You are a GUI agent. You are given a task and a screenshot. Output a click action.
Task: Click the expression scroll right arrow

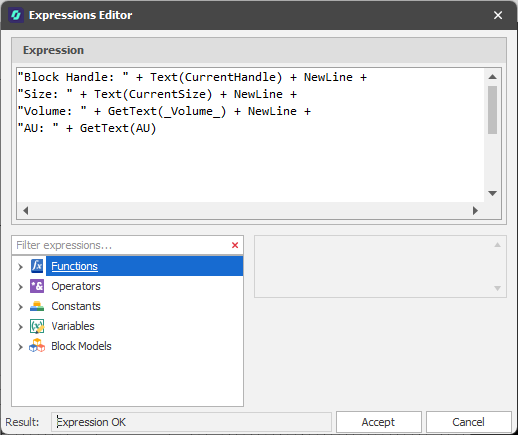tap(475, 210)
